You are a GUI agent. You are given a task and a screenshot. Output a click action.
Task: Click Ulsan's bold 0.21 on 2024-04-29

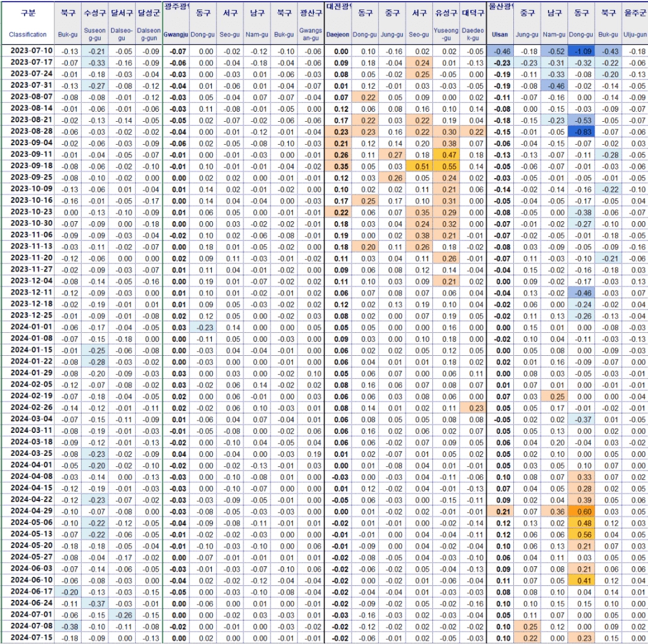click(500, 511)
